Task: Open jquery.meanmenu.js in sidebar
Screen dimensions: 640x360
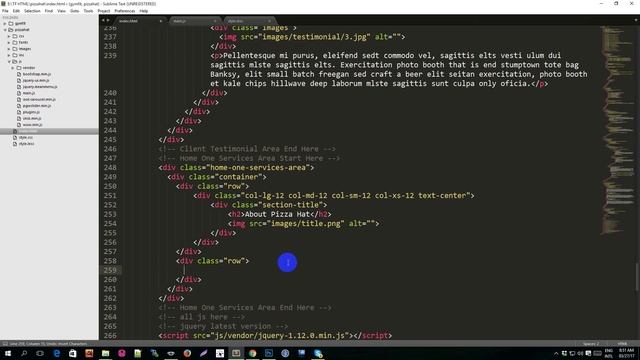Action: 40,87
